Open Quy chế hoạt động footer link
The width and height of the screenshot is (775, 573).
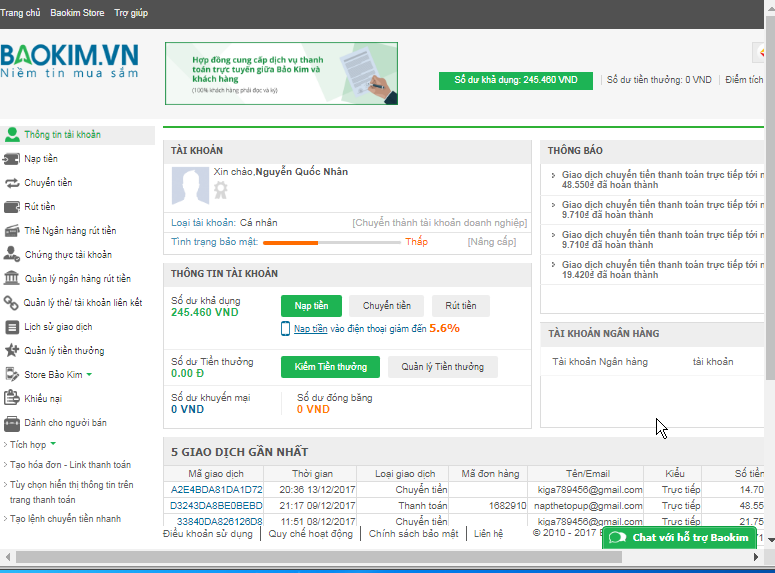(x=310, y=534)
